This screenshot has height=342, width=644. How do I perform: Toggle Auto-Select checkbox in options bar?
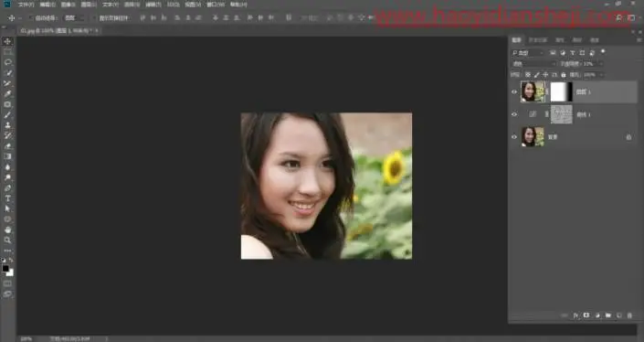31,18
